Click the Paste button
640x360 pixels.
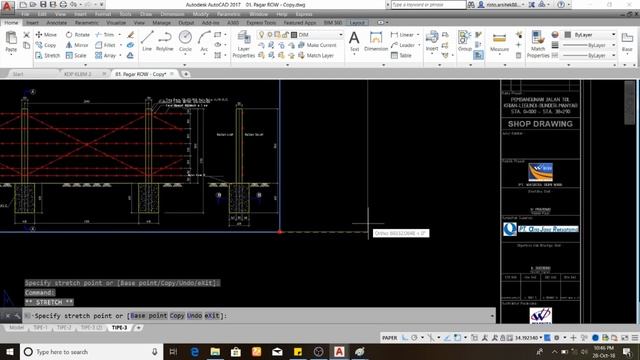(x=11, y=42)
